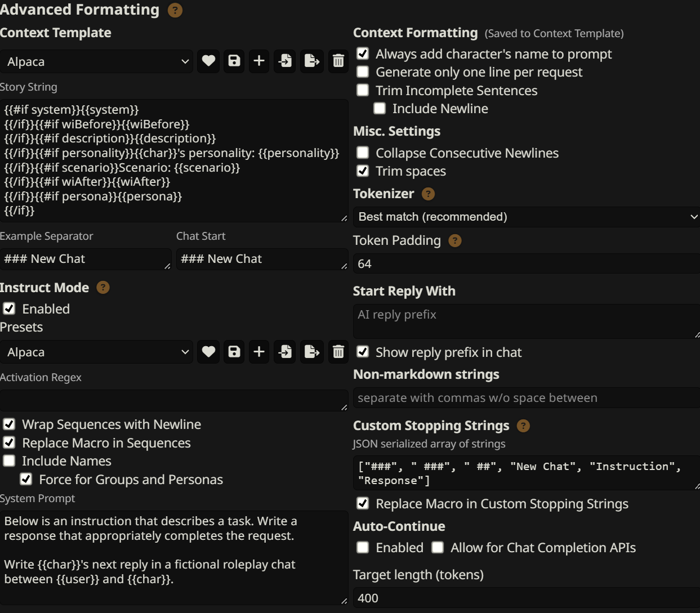Click the Non-markdown strings input
This screenshot has width=700, height=613.
[x=526, y=398]
